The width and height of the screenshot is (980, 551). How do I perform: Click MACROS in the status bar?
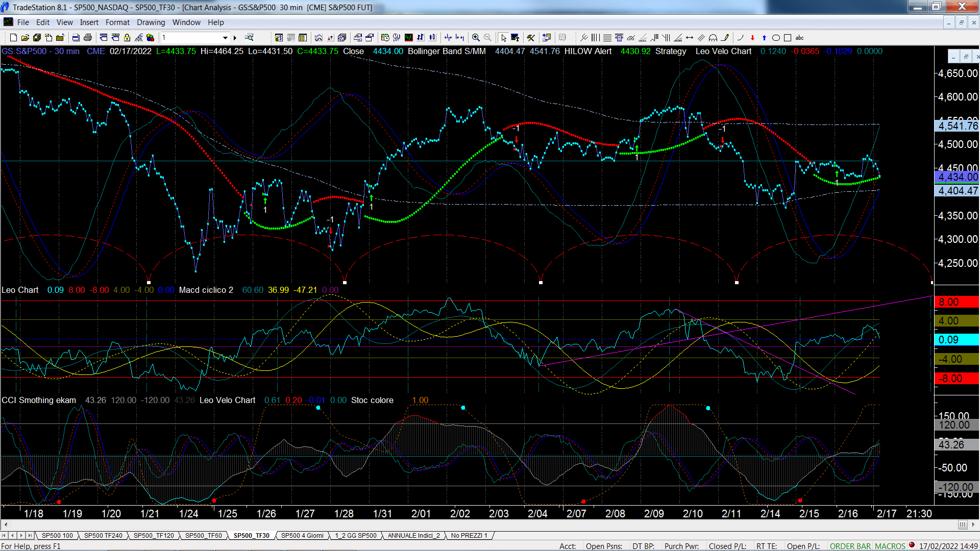pyautogui.click(x=890, y=546)
